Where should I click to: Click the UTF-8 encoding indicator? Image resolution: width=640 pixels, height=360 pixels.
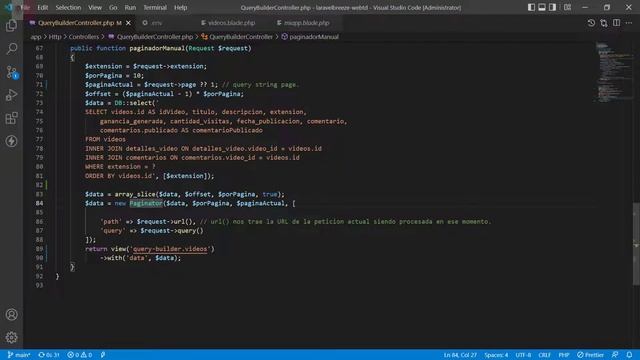click(523, 355)
